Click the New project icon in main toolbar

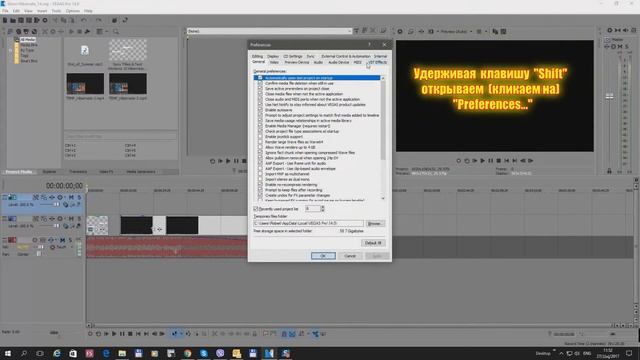5,20
